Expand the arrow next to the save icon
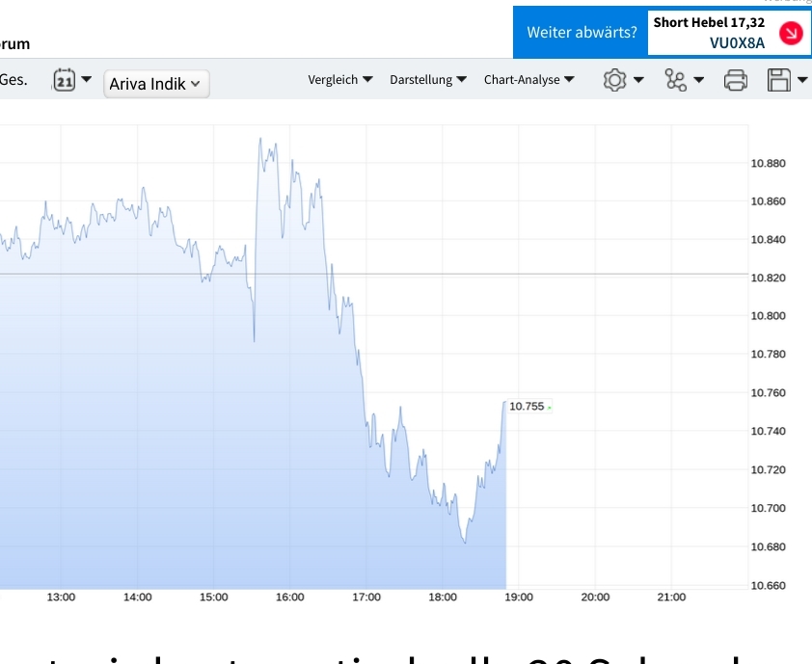This screenshot has height=664, width=812. 801,81
